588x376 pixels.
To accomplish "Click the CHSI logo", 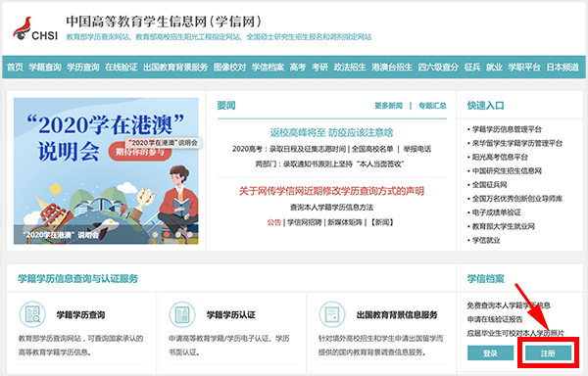I will 35,28.
